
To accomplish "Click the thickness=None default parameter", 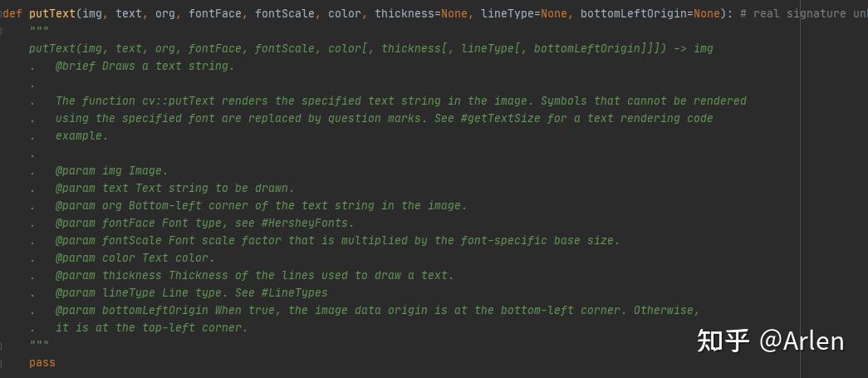I will click(x=421, y=13).
